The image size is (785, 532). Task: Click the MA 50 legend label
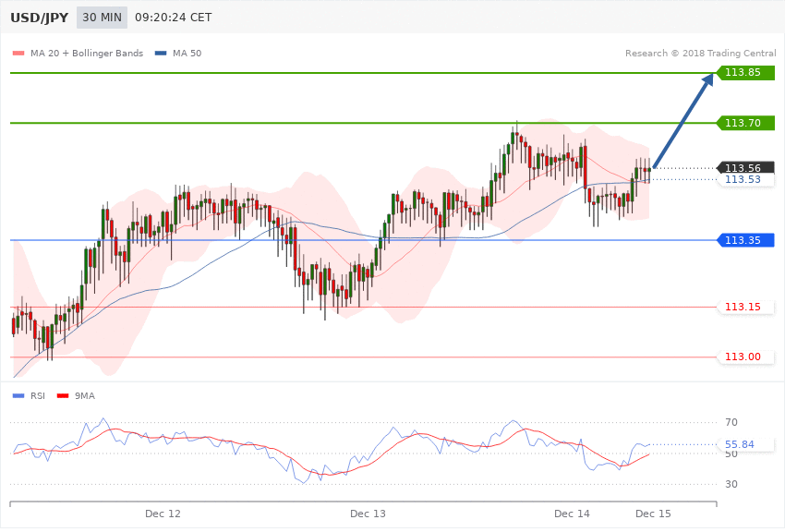click(x=187, y=53)
